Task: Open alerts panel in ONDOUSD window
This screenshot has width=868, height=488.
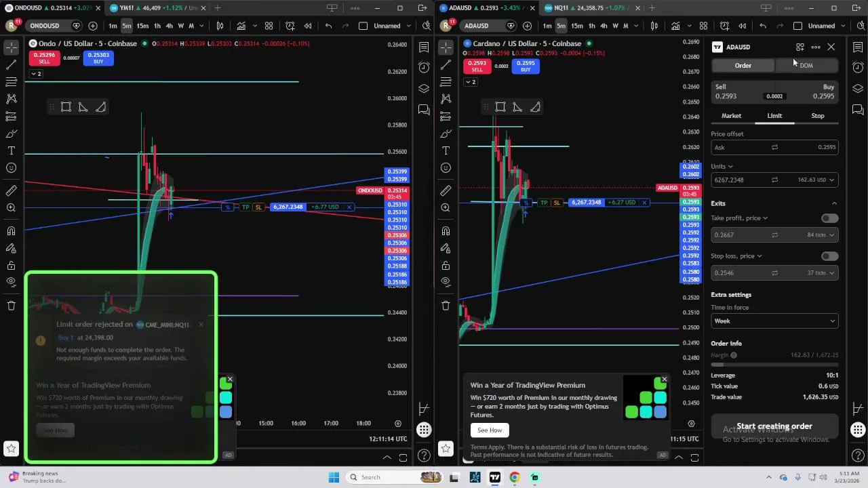Action: [x=424, y=67]
